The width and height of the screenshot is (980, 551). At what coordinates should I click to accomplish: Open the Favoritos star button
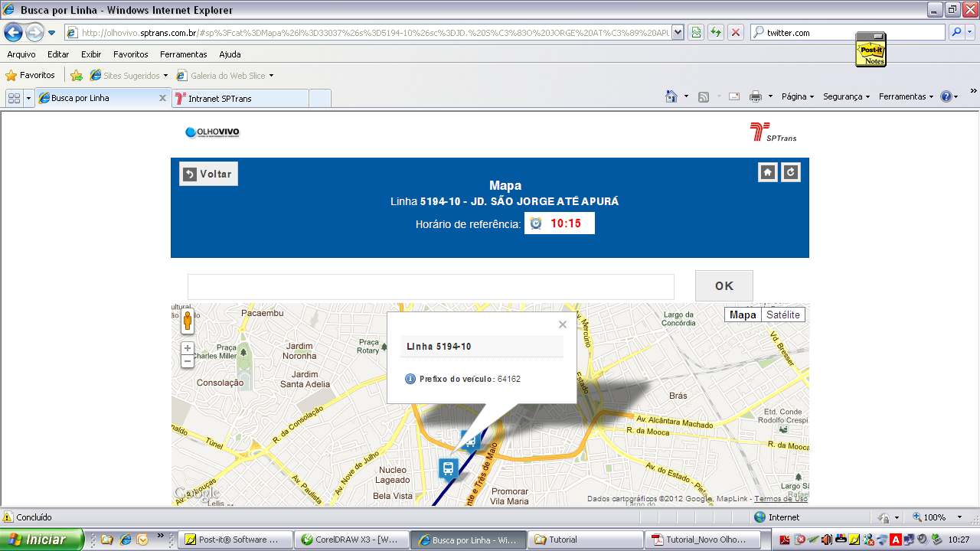(x=30, y=76)
